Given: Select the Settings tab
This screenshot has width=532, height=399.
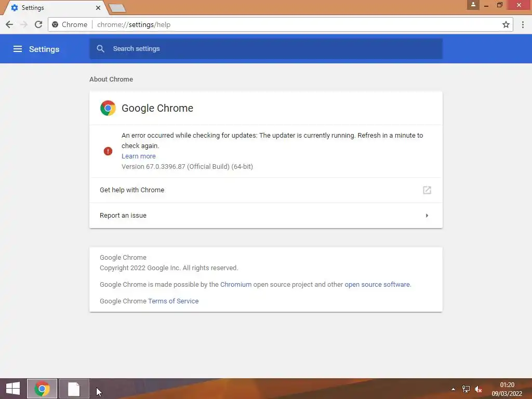Looking at the screenshot, I should (54, 7).
